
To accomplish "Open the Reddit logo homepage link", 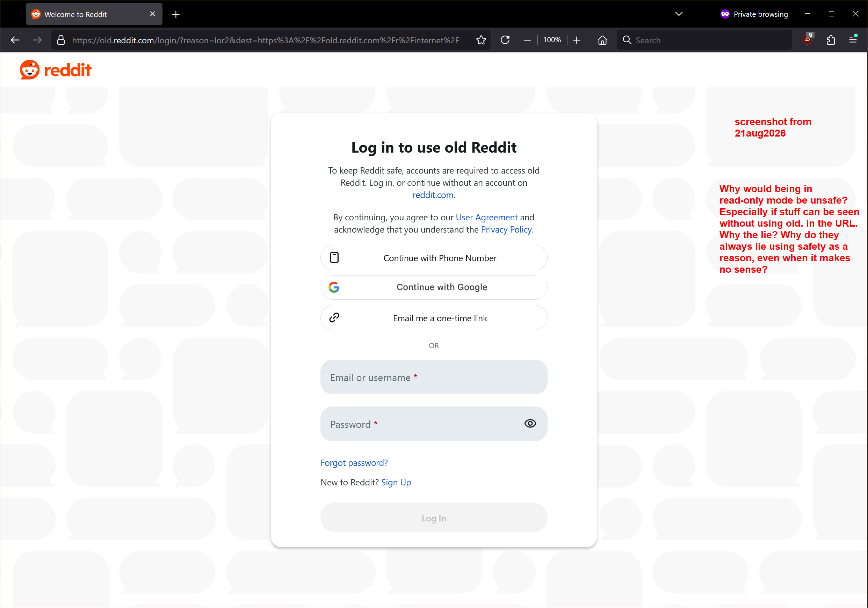I will tap(56, 70).
